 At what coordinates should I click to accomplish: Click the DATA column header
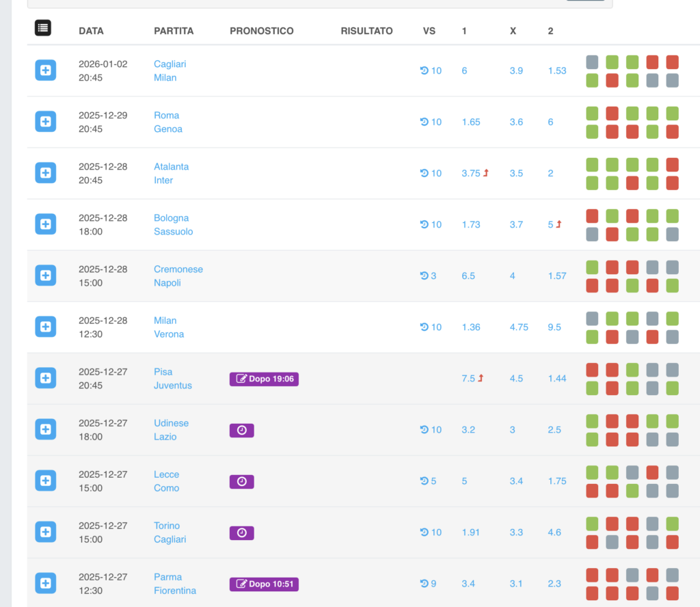pos(91,31)
